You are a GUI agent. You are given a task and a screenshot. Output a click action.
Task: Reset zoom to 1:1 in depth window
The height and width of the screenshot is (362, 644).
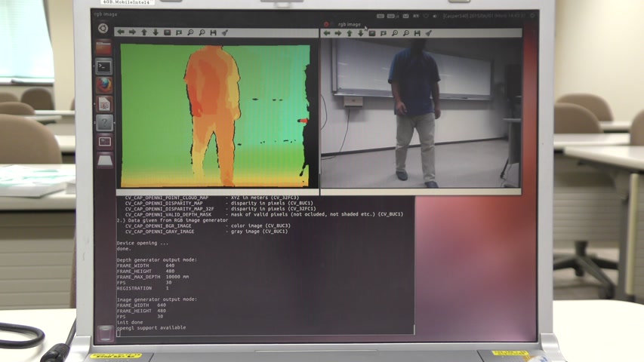pos(167,32)
